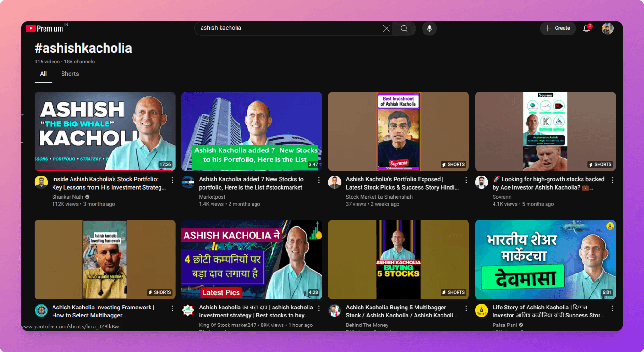Open title 'Ashish Kacholia Investing Framework'
The image size is (644, 352).
[x=103, y=311]
